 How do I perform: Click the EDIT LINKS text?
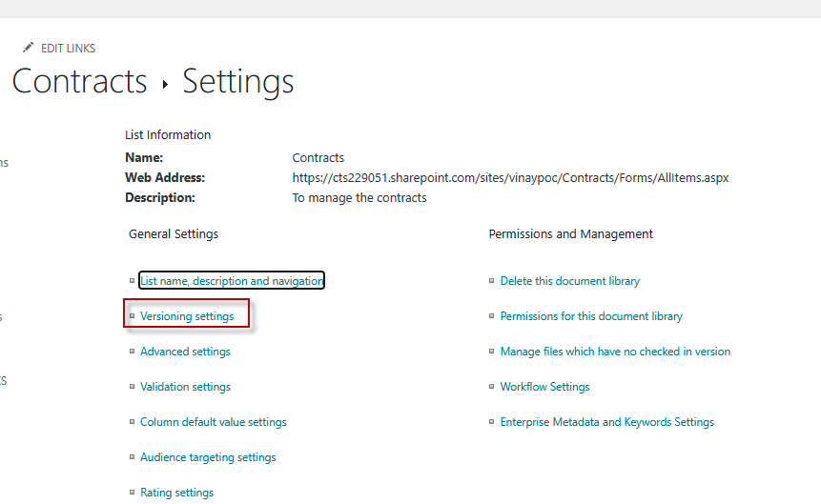68,49
